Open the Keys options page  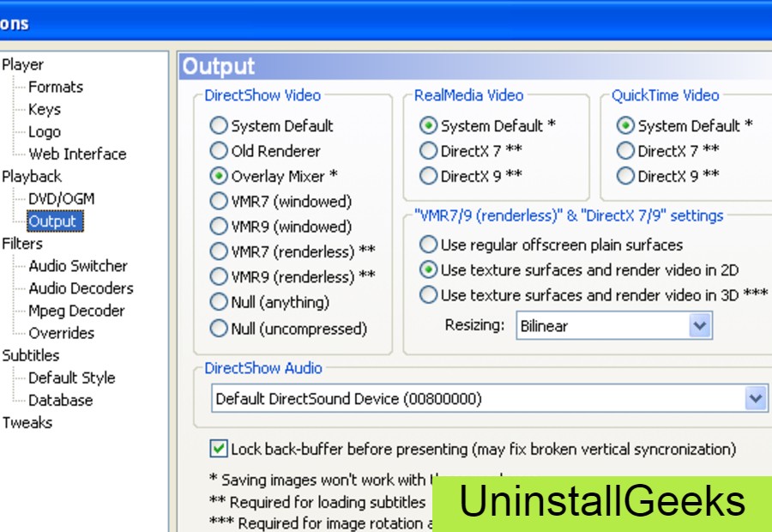pyautogui.click(x=45, y=109)
